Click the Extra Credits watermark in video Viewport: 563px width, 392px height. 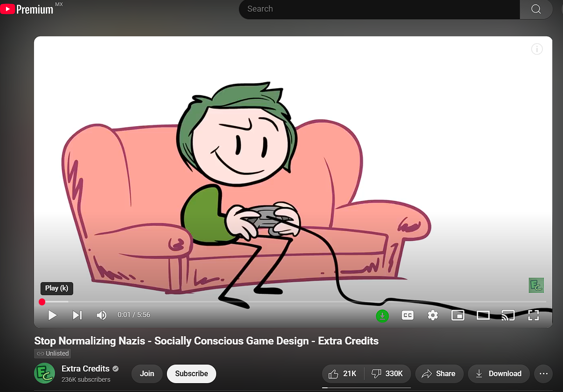[536, 285]
